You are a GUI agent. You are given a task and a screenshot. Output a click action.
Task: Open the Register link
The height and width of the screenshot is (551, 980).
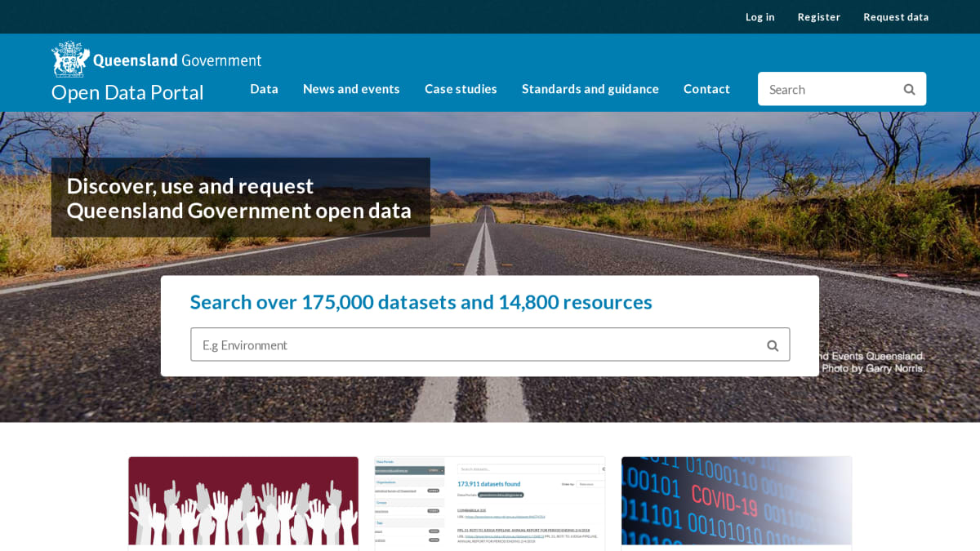click(818, 17)
